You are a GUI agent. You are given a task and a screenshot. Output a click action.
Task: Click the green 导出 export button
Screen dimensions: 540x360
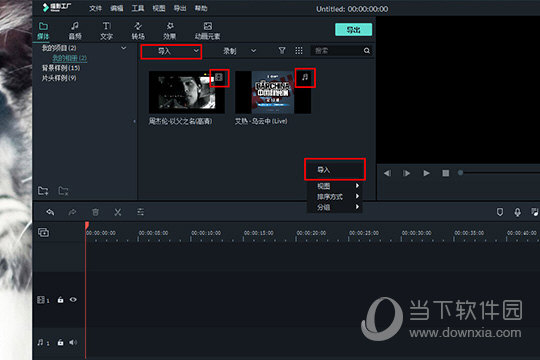pyautogui.click(x=353, y=30)
